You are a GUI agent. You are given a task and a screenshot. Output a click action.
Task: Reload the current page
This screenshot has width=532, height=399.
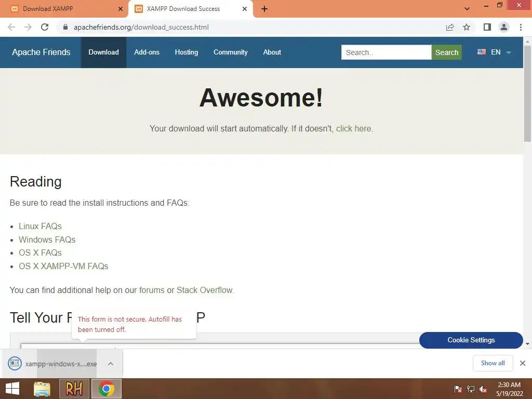click(45, 27)
